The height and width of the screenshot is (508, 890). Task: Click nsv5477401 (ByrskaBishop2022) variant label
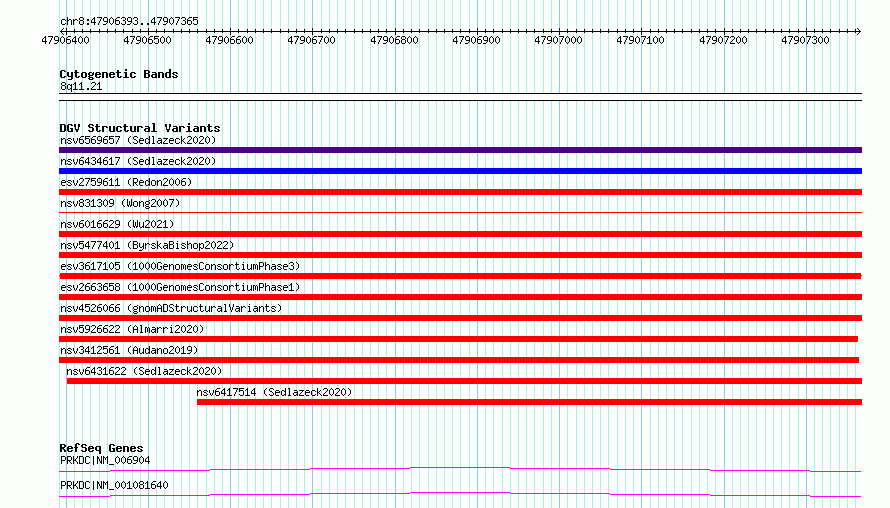(147, 245)
